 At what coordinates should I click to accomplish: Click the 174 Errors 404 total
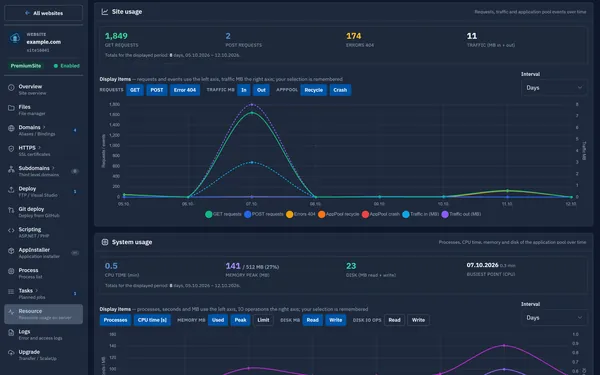click(x=354, y=36)
